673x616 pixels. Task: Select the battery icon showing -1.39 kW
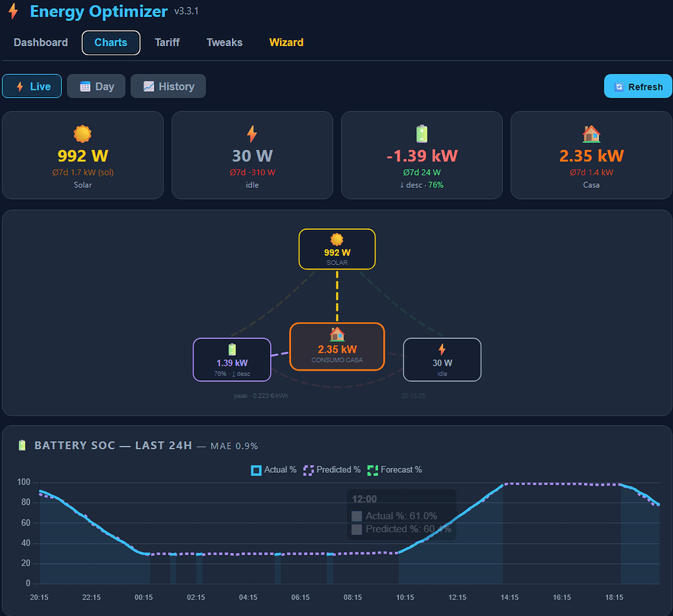[421, 133]
